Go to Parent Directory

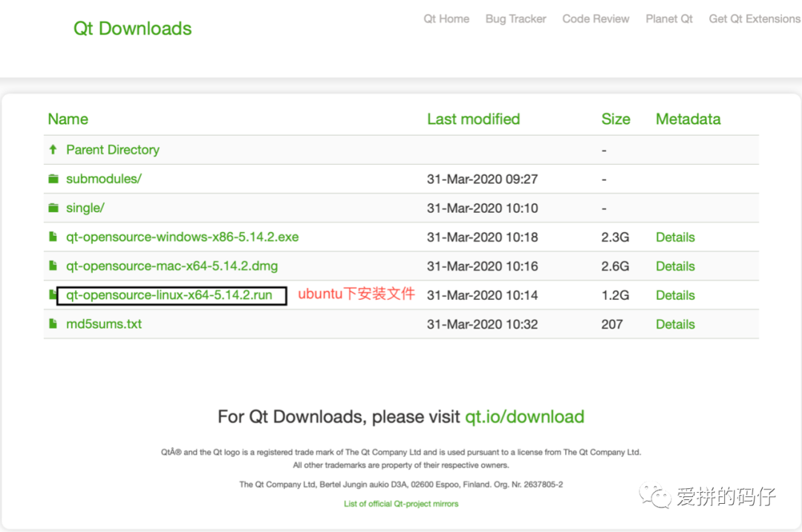pos(113,150)
